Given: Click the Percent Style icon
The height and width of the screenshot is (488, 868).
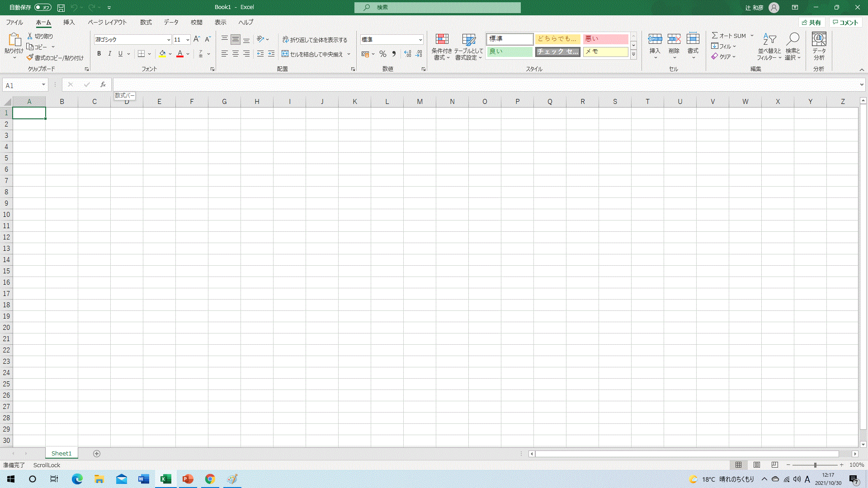Looking at the screenshot, I should [x=383, y=54].
